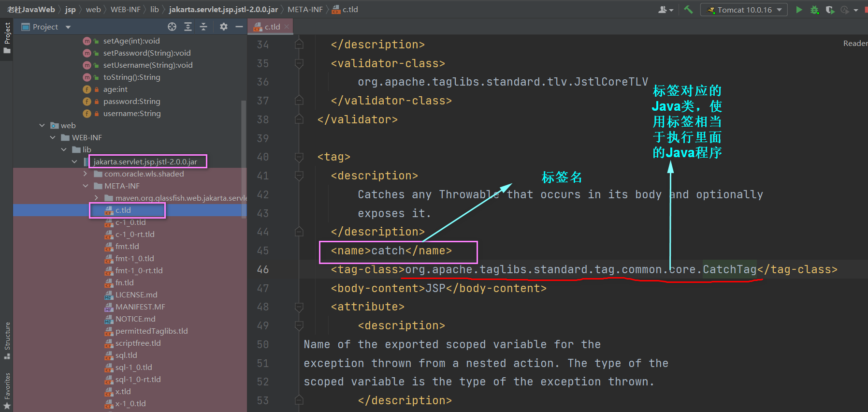
Task: Select opened file via crosshair locate icon
Action: coord(172,27)
